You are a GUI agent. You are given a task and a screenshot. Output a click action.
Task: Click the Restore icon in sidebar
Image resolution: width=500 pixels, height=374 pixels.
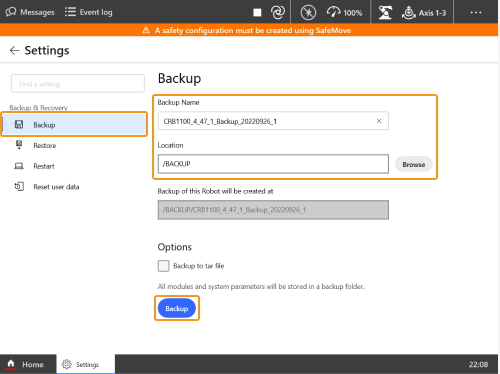pos(19,145)
